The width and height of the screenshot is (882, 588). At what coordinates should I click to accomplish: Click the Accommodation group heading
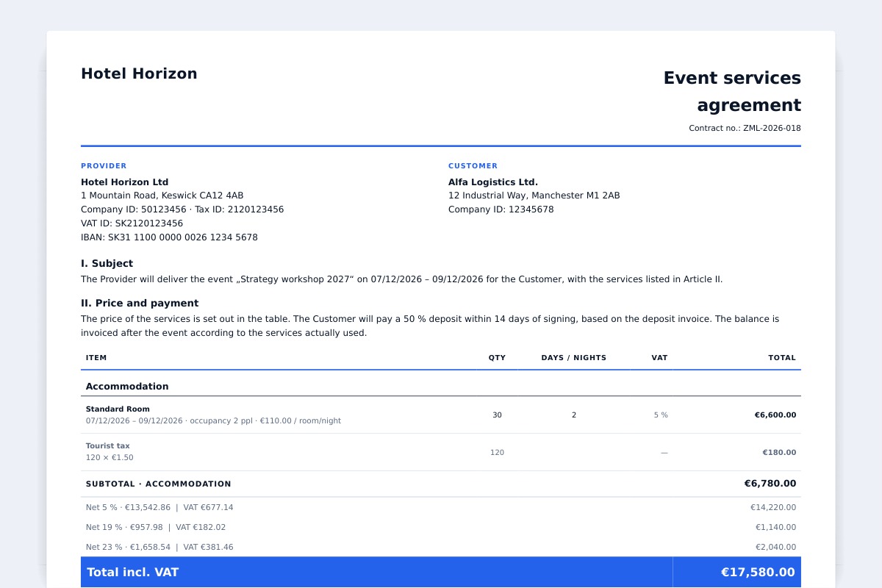click(127, 387)
